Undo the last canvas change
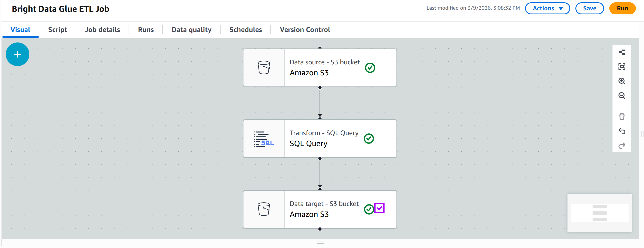The width and height of the screenshot is (644, 248). (622, 131)
